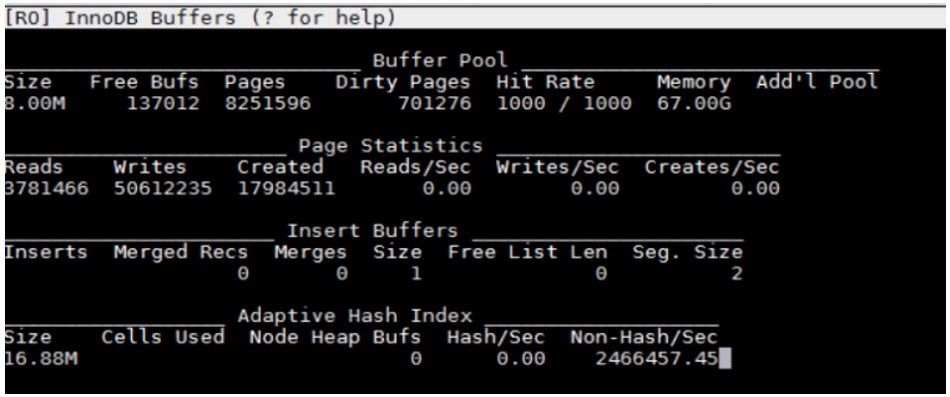
Task: Click the 'Seg. Size' column header
Action: point(688,252)
